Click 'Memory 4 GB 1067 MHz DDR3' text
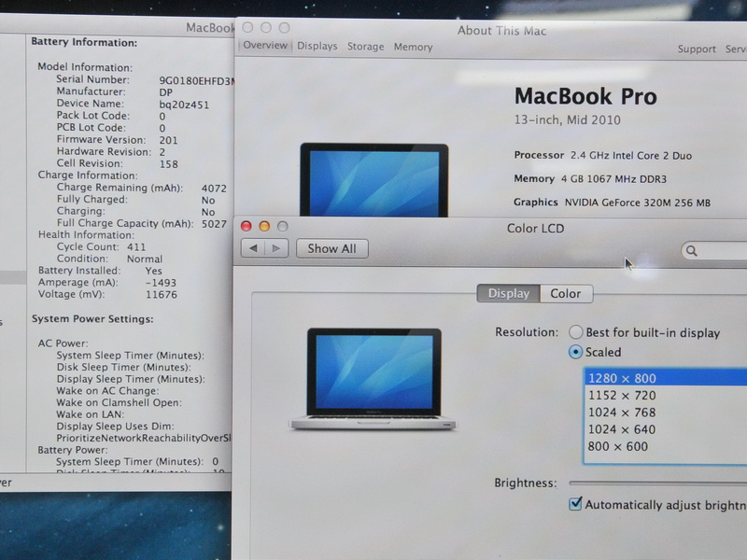This screenshot has width=747, height=560. (x=590, y=179)
